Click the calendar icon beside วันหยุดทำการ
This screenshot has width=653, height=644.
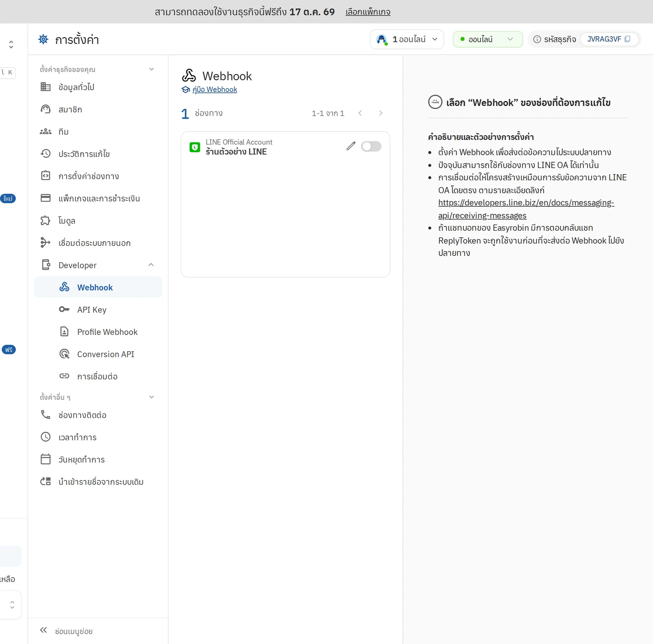45,459
